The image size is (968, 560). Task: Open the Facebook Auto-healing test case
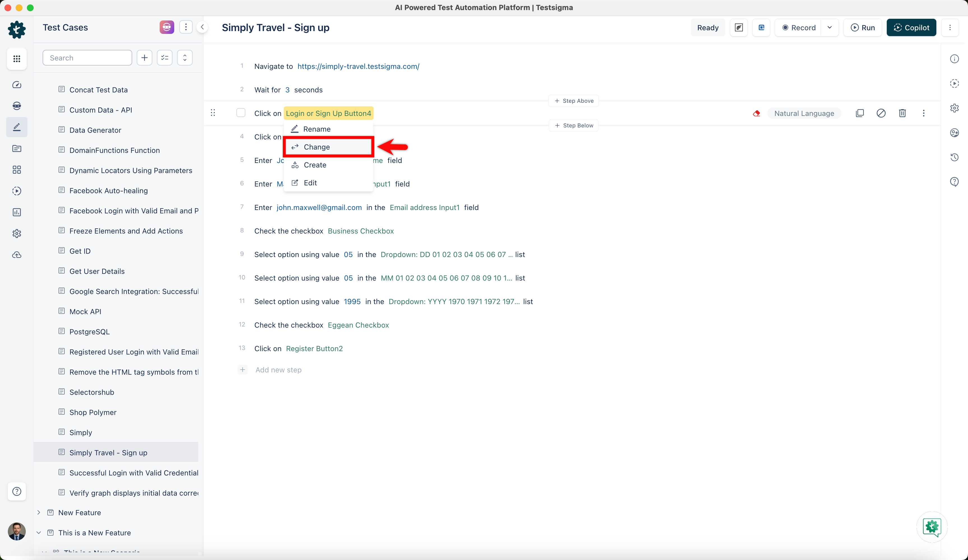[108, 190]
